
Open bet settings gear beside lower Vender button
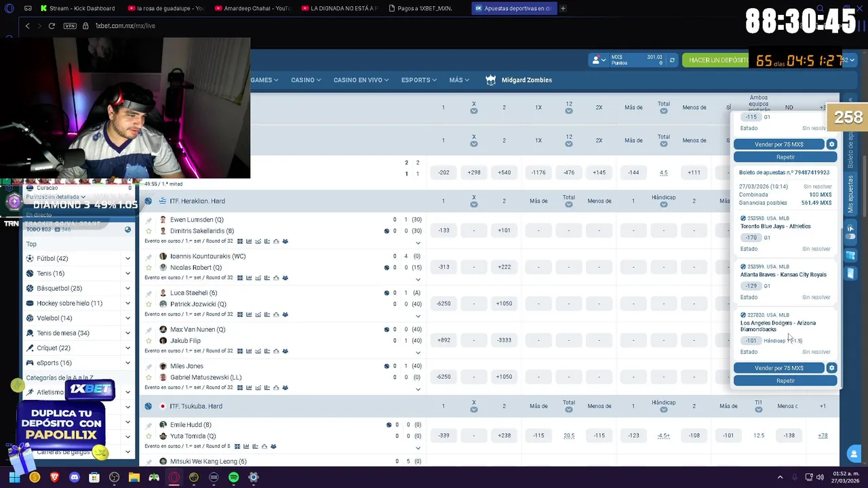tap(831, 368)
